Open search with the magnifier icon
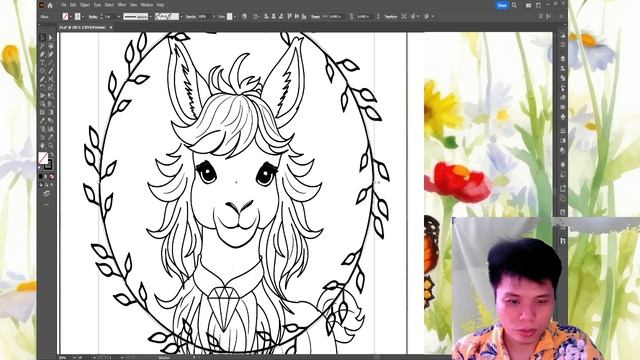Viewport: 640px width, 360px height. tap(514, 5)
